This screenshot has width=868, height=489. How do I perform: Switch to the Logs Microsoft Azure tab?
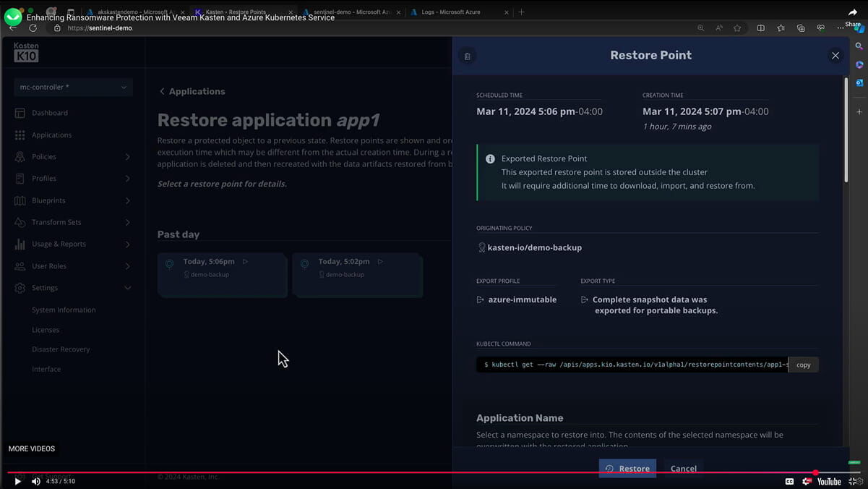click(459, 12)
